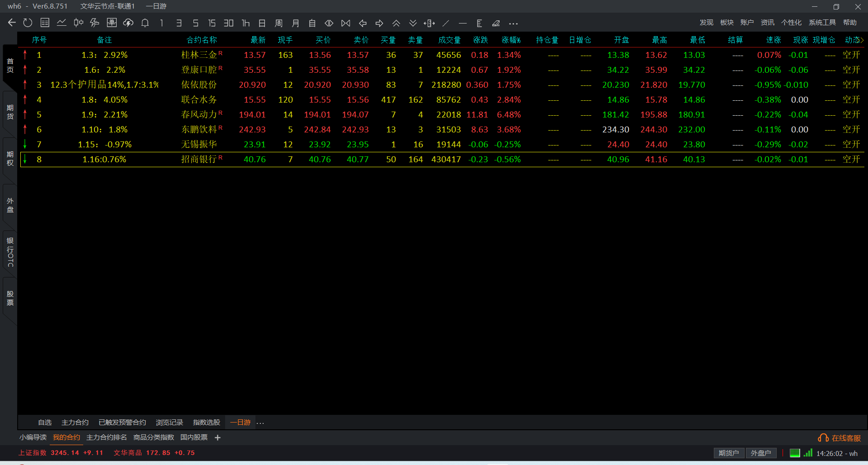Switch to the 银行OTC side tab
This screenshot has height=465, width=868.
click(10, 252)
